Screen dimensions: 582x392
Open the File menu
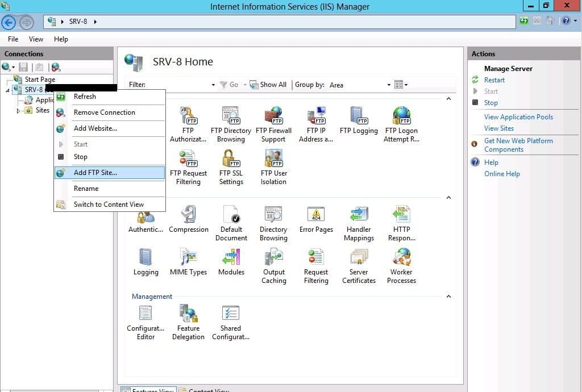point(13,39)
